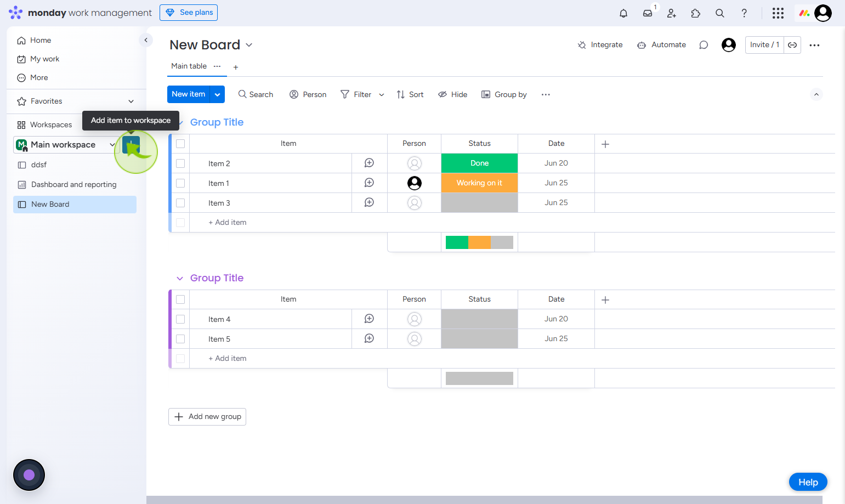845x504 pixels.
Task: Click the New item button
Action: [x=189, y=94]
